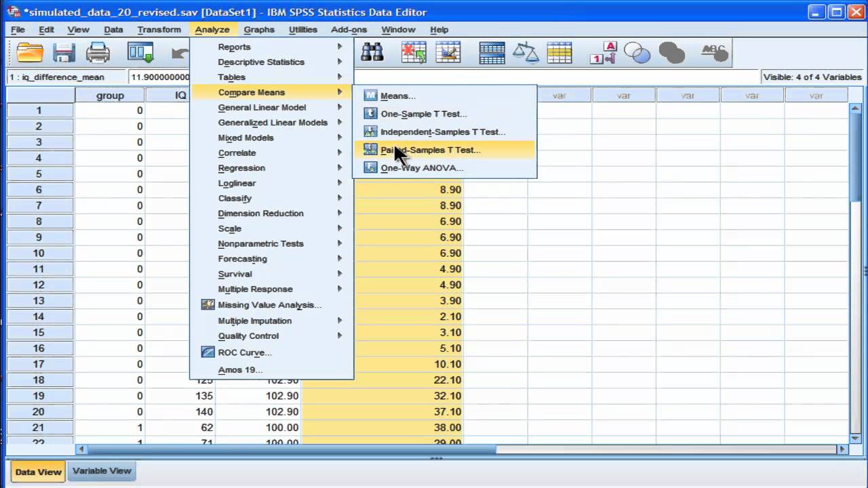
Task: Open the Graphs menu
Action: click(259, 29)
